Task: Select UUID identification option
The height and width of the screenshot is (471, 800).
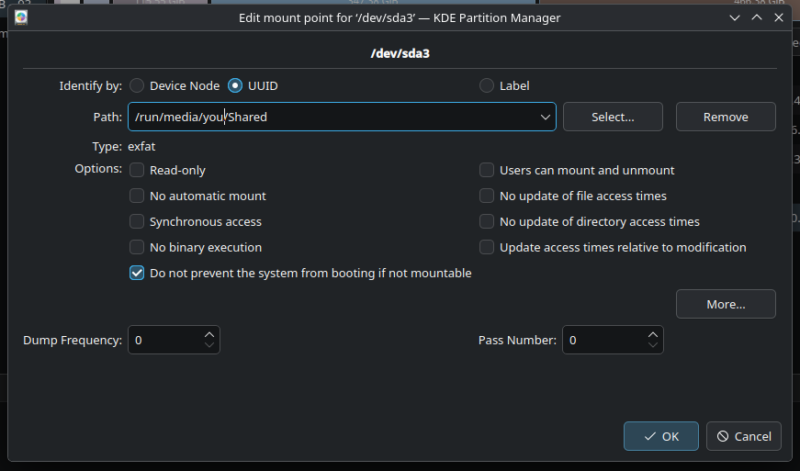Action: tap(235, 86)
